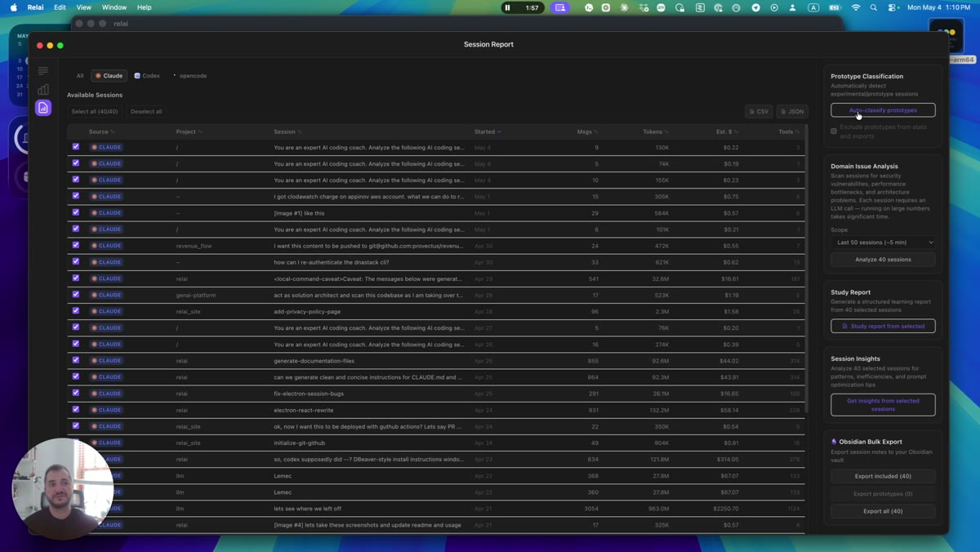Sort by Tools column sort icon

798,131
